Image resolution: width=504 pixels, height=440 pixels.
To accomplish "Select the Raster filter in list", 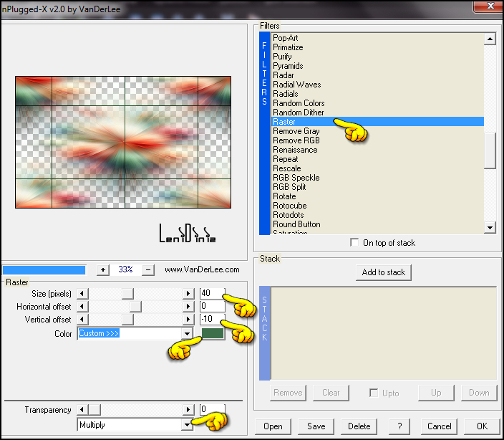I will coord(284,122).
